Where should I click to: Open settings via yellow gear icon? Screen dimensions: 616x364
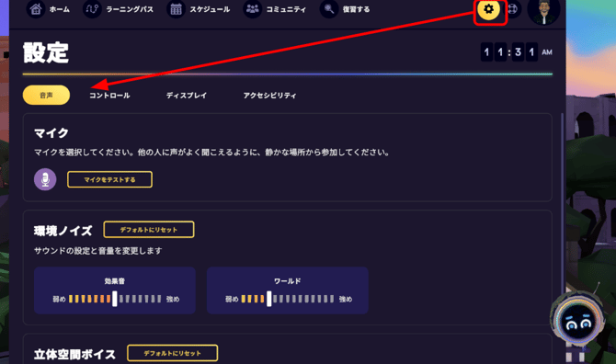(x=488, y=9)
